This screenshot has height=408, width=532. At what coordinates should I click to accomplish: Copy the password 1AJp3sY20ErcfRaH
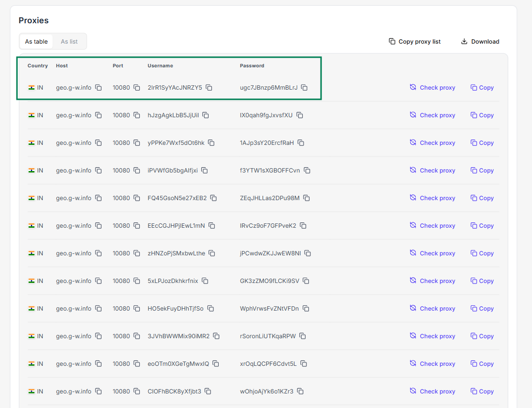pos(301,143)
